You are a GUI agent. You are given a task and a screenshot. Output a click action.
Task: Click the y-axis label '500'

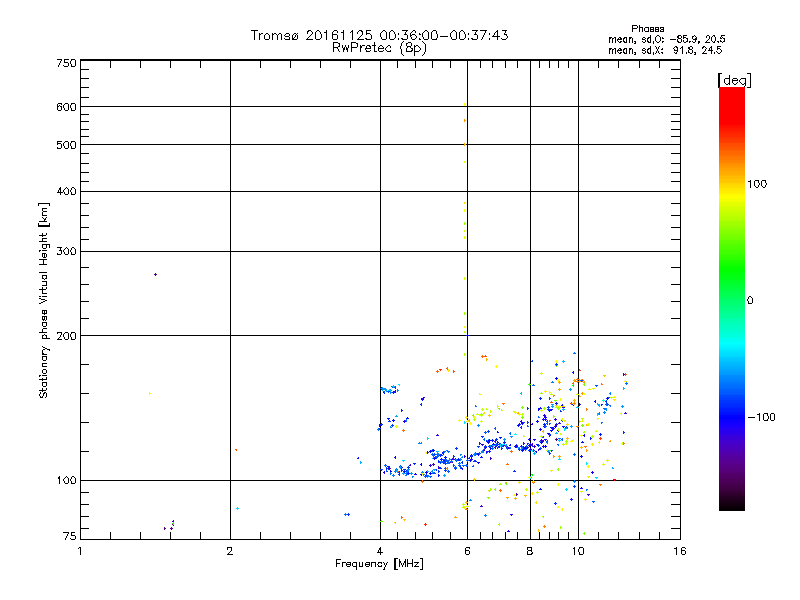[66, 145]
